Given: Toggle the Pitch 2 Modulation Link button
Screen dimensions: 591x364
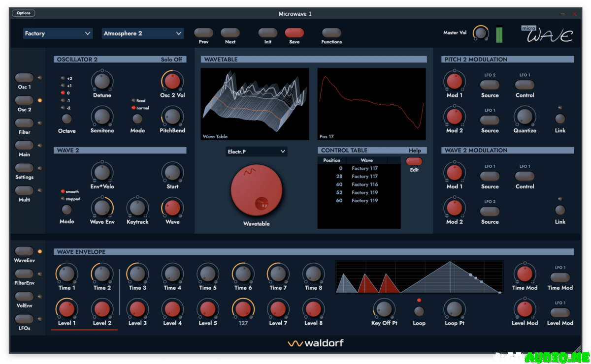Looking at the screenshot, I should point(560,119).
